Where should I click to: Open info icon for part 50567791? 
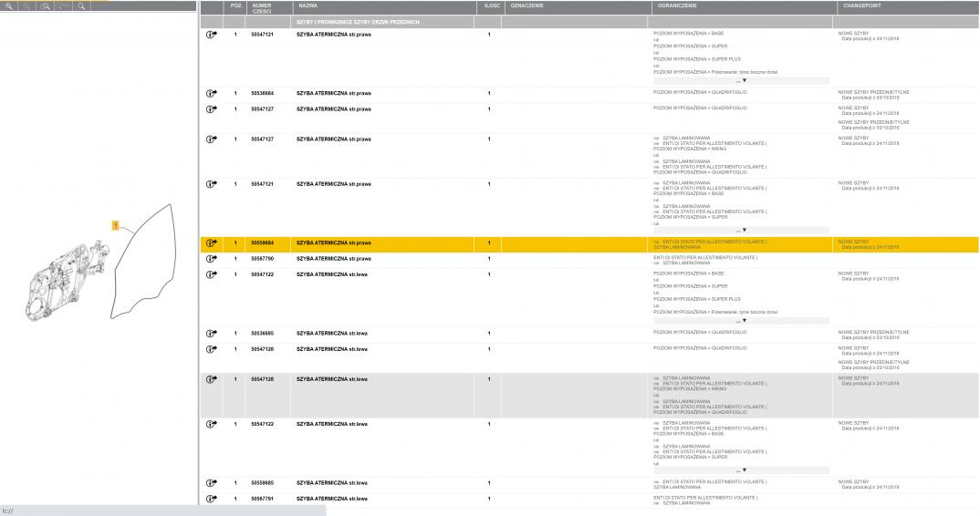pos(212,499)
